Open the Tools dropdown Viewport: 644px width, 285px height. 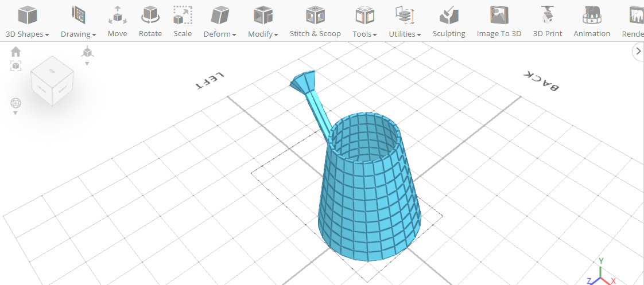[x=364, y=22]
